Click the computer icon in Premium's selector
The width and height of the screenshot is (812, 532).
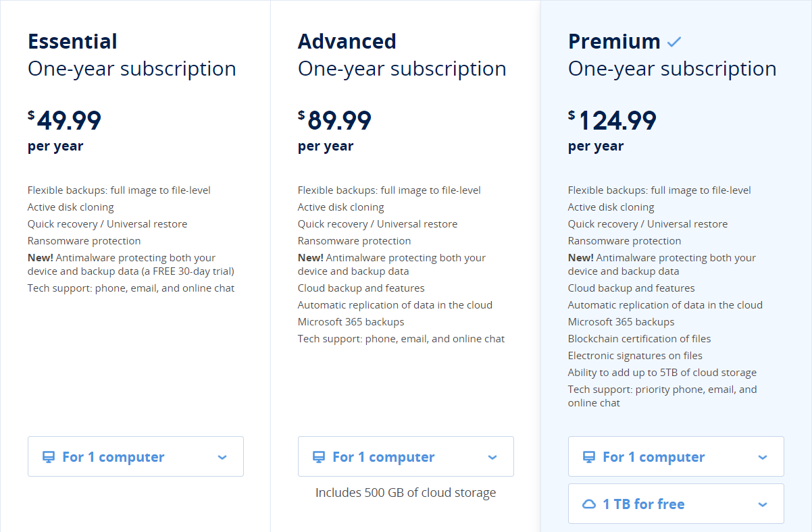click(x=590, y=456)
